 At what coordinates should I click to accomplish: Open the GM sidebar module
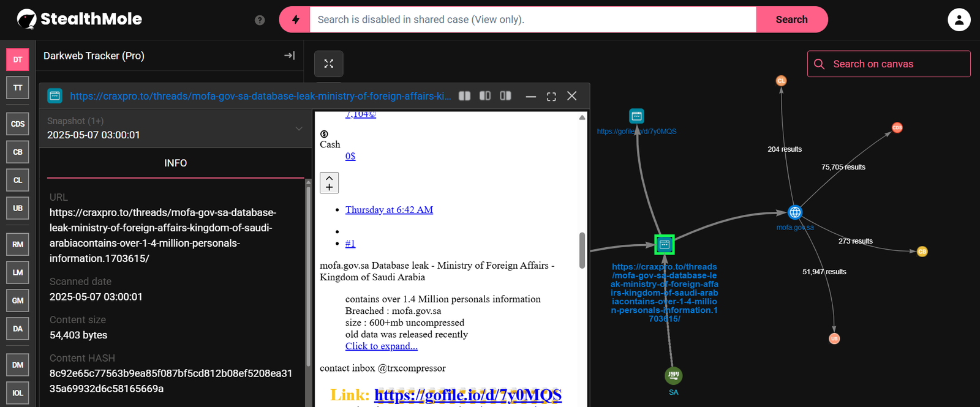(x=18, y=301)
